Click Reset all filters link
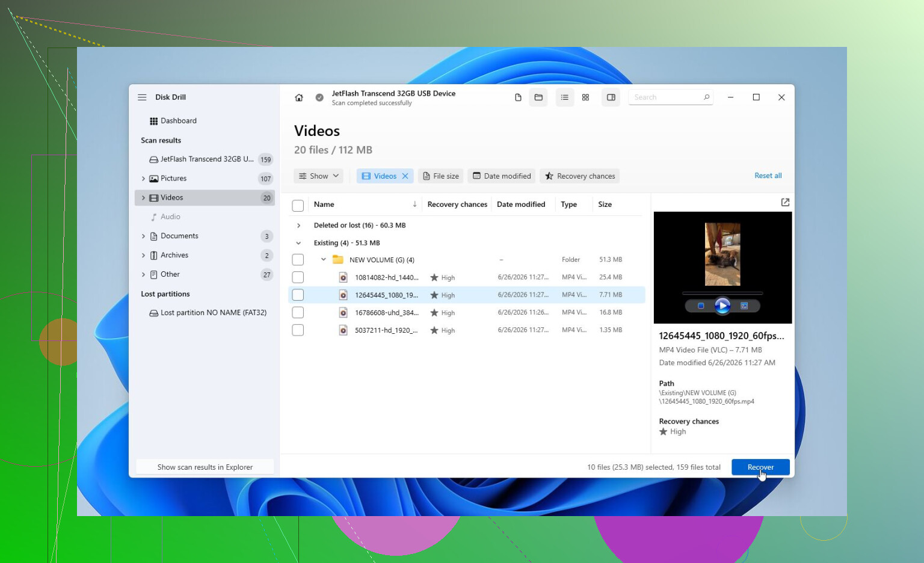This screenshot has width=924, height=563. (x=768, y=176)
